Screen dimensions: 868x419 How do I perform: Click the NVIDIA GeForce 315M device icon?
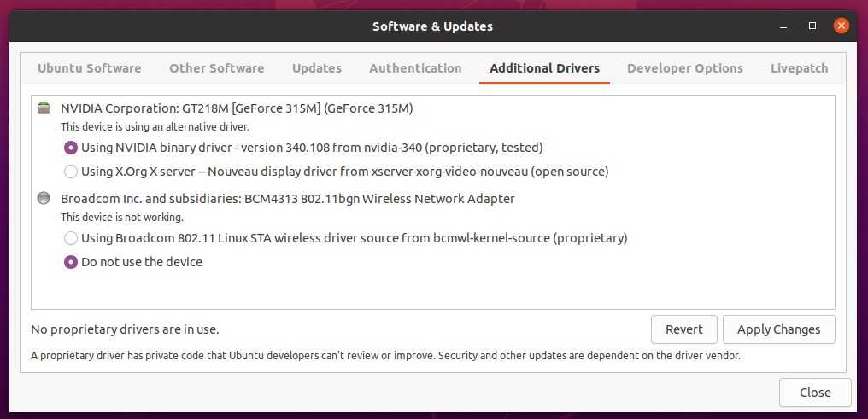(44, 108)
